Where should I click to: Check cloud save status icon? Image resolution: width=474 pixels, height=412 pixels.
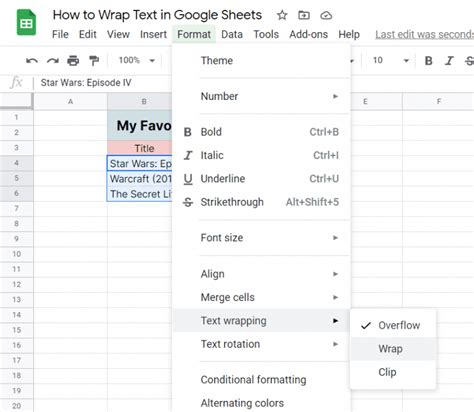(326, 15)
